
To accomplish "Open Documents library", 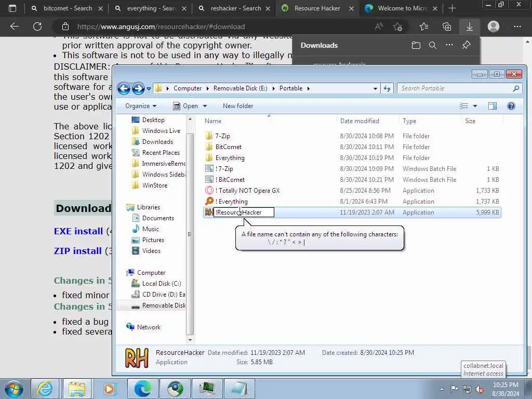I will click(x=158, y=218).
